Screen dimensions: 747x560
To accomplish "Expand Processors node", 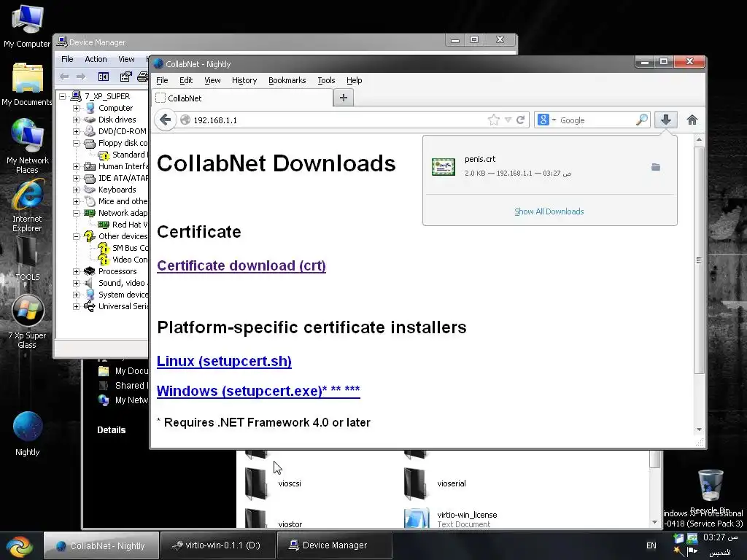I will point(76,271).
